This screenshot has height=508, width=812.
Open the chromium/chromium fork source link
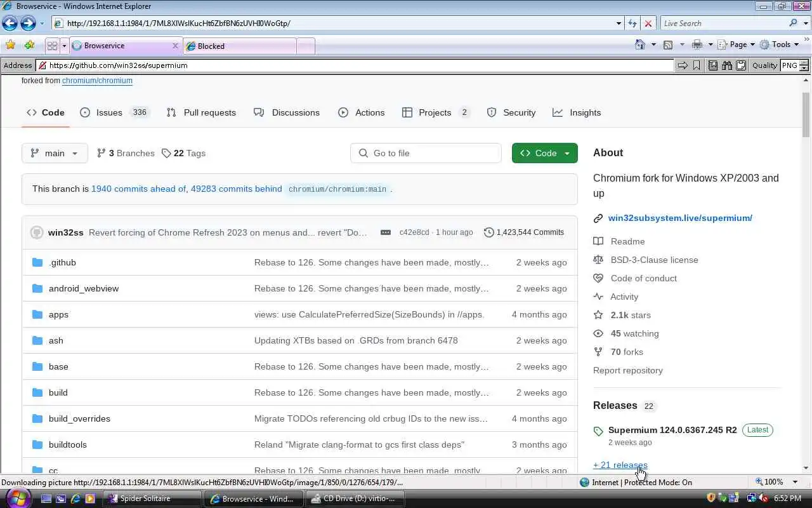tap(97, 81)
